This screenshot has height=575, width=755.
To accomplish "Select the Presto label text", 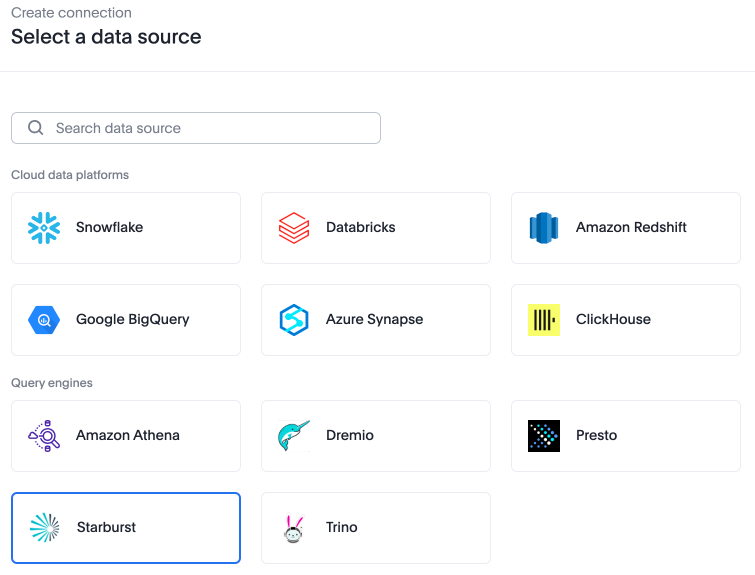I will [596, 435].
